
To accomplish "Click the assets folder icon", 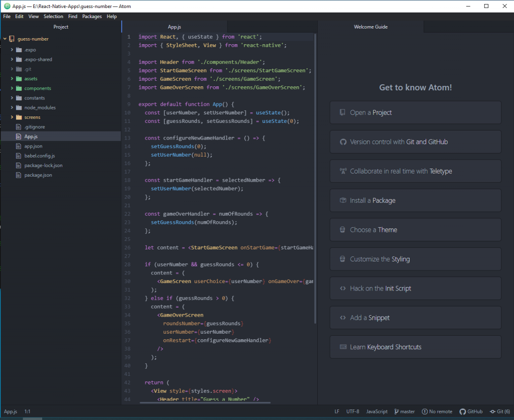I will [x=19, y=79].
